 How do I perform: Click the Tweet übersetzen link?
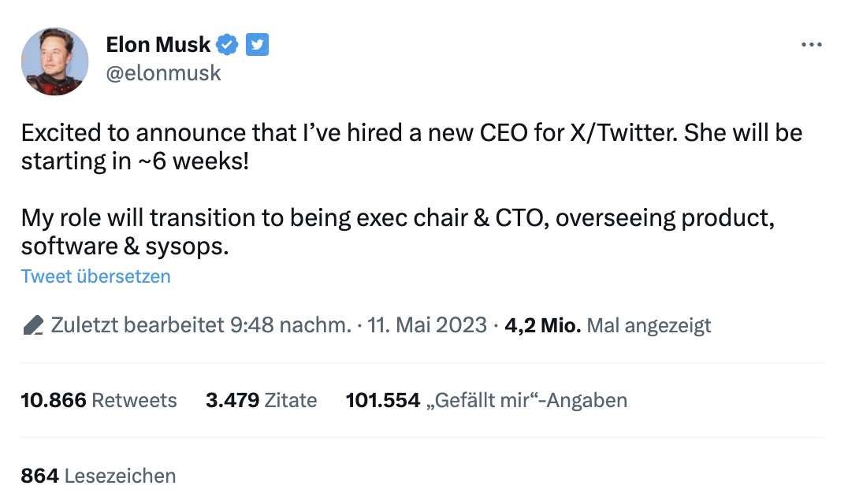pos(95,276)
